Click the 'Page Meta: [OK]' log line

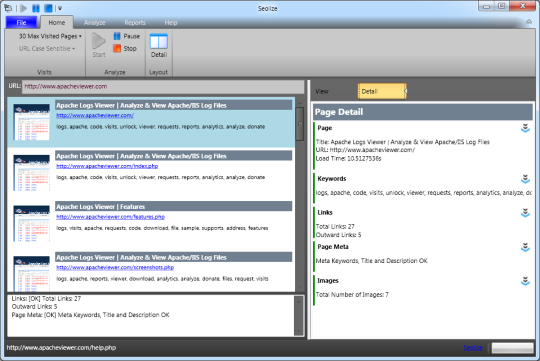pos(91,315)
